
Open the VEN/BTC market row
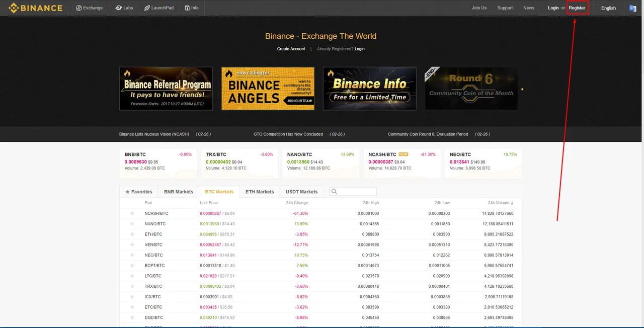(x=320, y=244)
